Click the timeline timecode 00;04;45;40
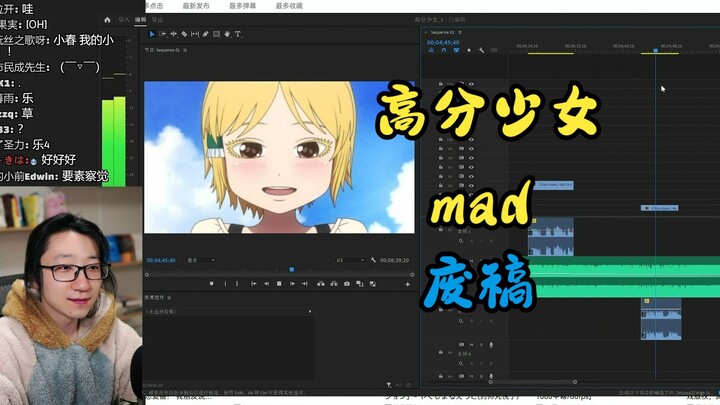The height and width of the screenshot is (405, 720). tap(443, 42)
